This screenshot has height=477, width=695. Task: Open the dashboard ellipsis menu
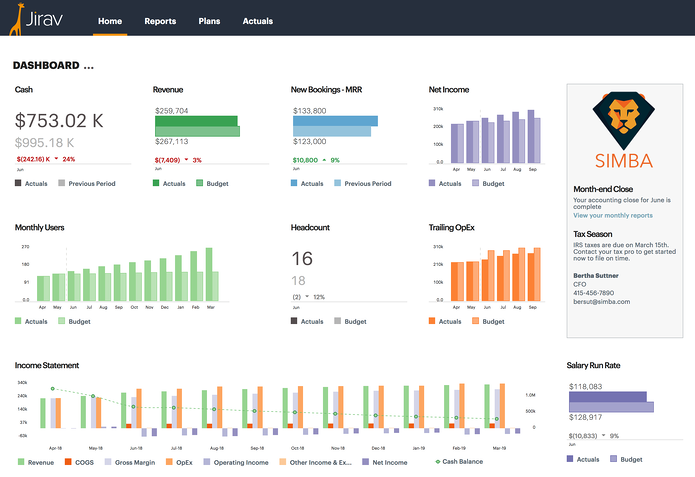point(89,66)
